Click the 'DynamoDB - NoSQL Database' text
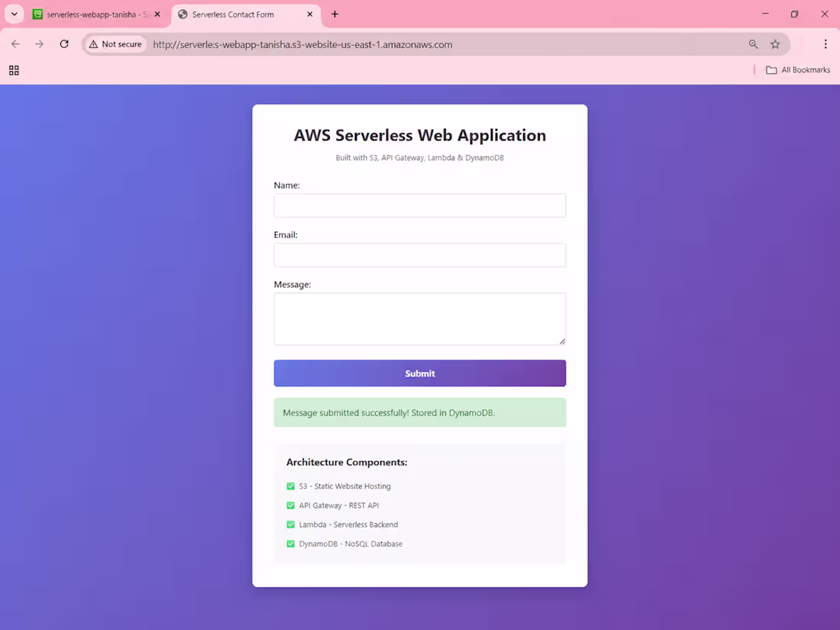840x630 pixels. pos(351,544)
